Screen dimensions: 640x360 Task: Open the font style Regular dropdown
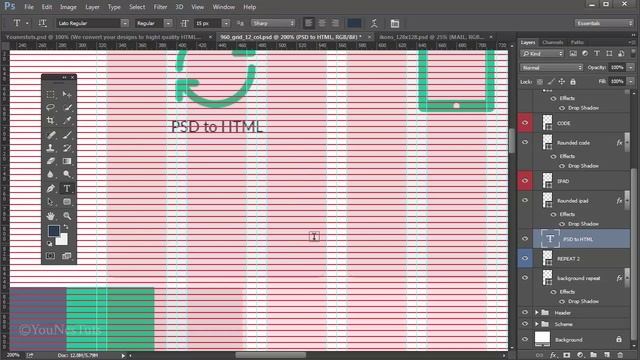(168, 23)
